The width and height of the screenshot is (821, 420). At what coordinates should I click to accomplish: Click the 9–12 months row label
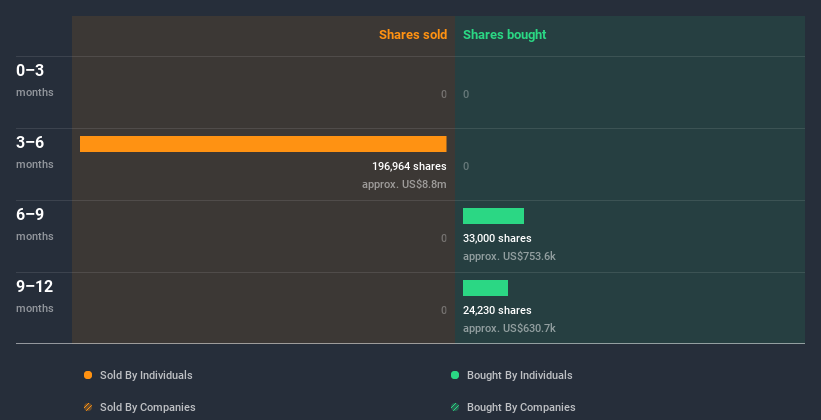click(35, 296)
